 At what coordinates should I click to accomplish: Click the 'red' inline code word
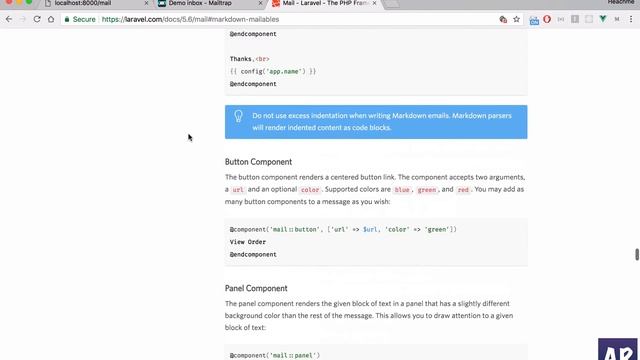pos(463,190)
